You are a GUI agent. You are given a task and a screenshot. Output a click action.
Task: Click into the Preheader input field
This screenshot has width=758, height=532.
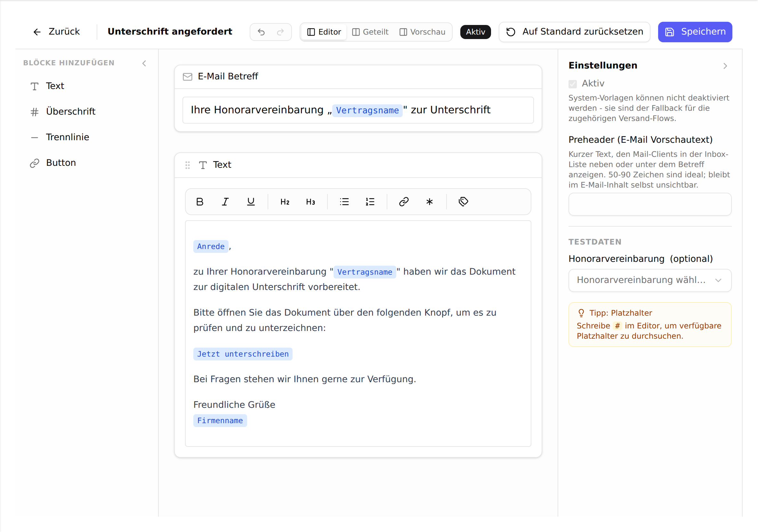click(x=650, y=205)
